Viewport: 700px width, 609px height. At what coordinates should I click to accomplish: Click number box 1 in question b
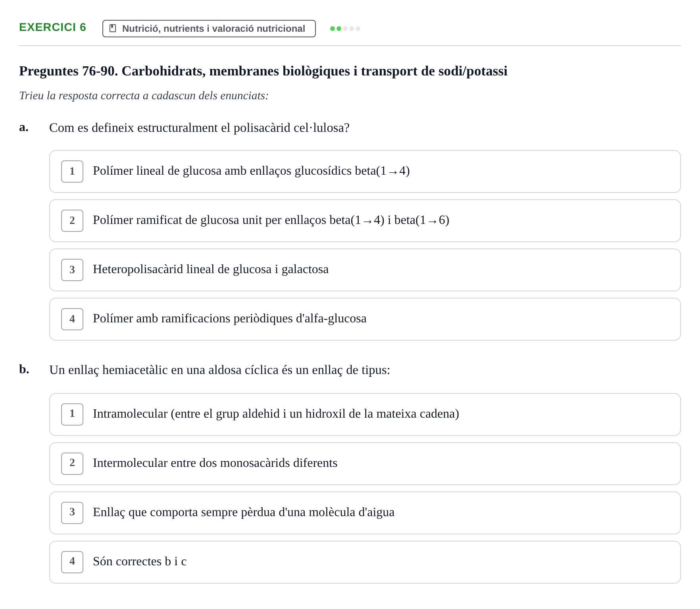click(72, 414)
